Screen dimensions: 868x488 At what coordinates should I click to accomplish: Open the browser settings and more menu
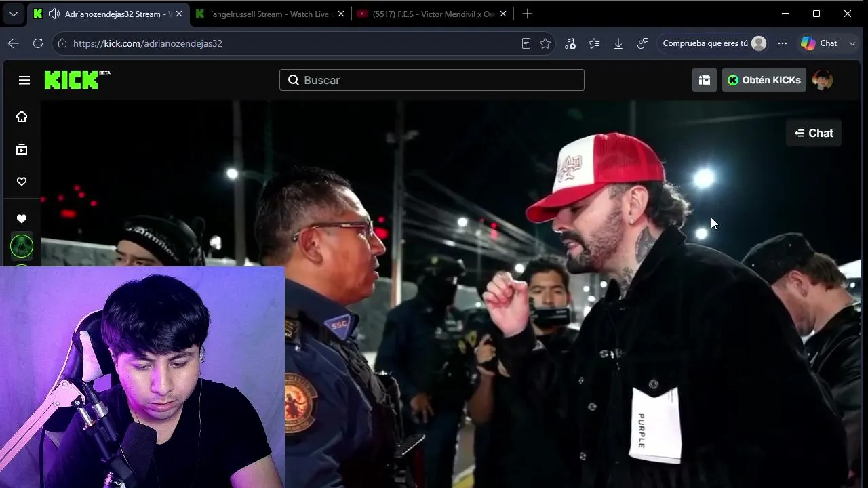point(783,43)
